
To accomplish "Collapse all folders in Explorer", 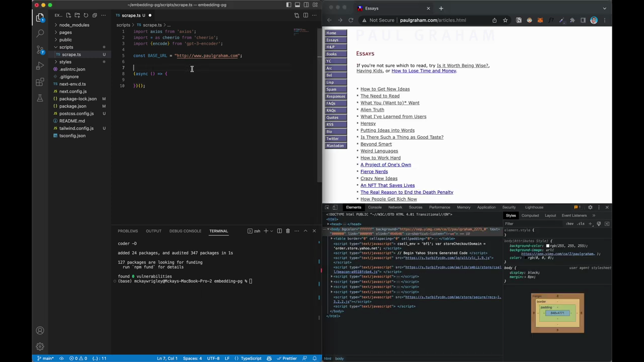I will tap(94, 15).
